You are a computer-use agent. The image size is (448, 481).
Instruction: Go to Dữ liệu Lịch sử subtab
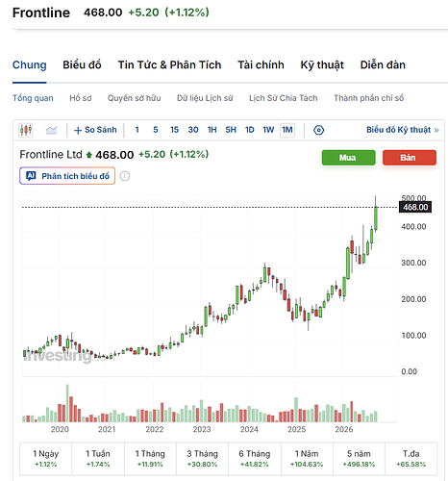[x=205, y=98]
